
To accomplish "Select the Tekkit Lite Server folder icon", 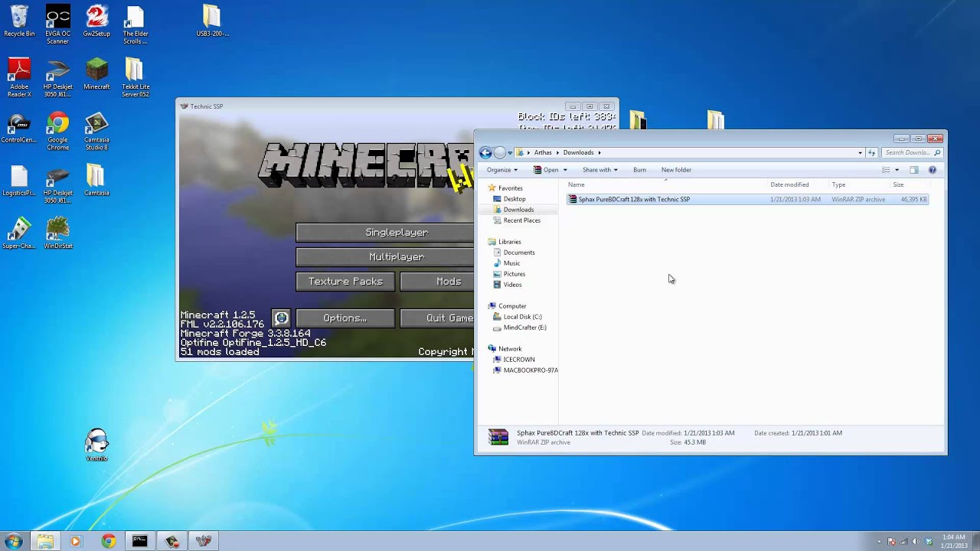I will tap(135, 78).
